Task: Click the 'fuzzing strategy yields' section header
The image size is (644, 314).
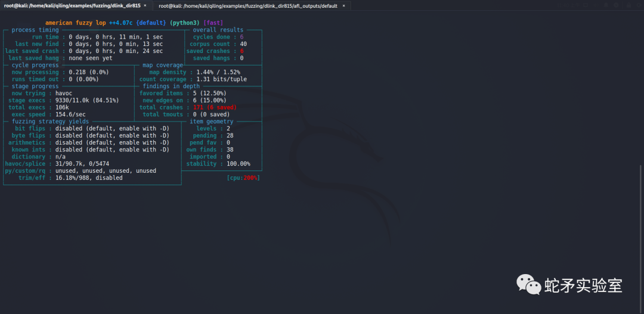Action: coord(50,122)
